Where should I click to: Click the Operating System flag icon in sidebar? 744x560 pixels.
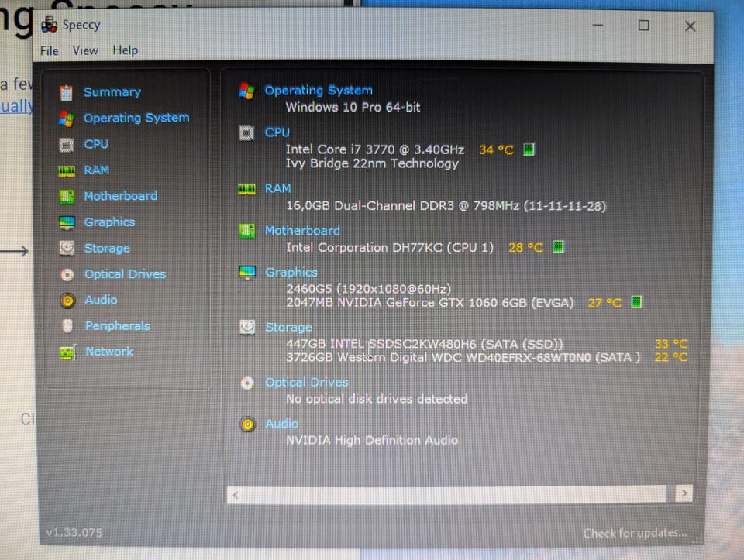tap(66, 118)
